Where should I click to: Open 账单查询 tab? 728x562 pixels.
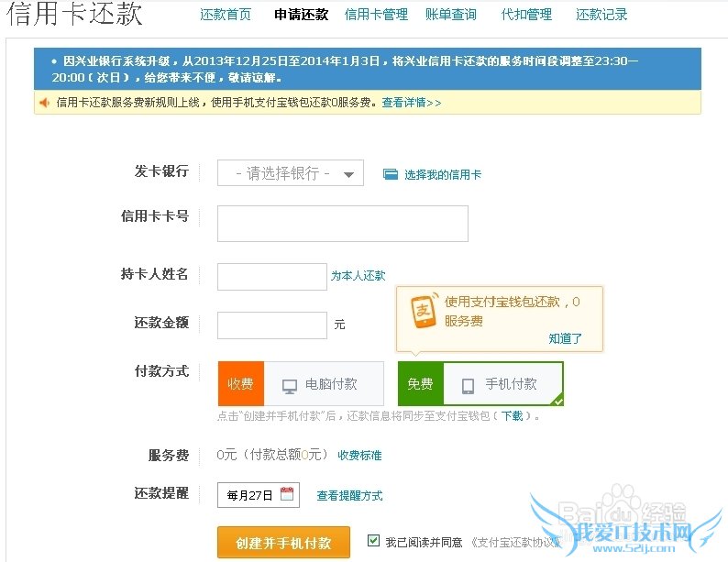click(451, 15)
